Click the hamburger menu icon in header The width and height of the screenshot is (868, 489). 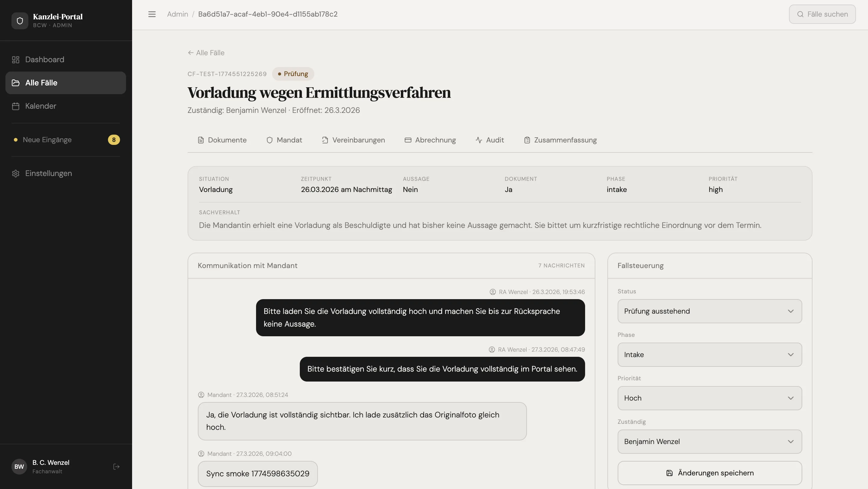[152, 14]
